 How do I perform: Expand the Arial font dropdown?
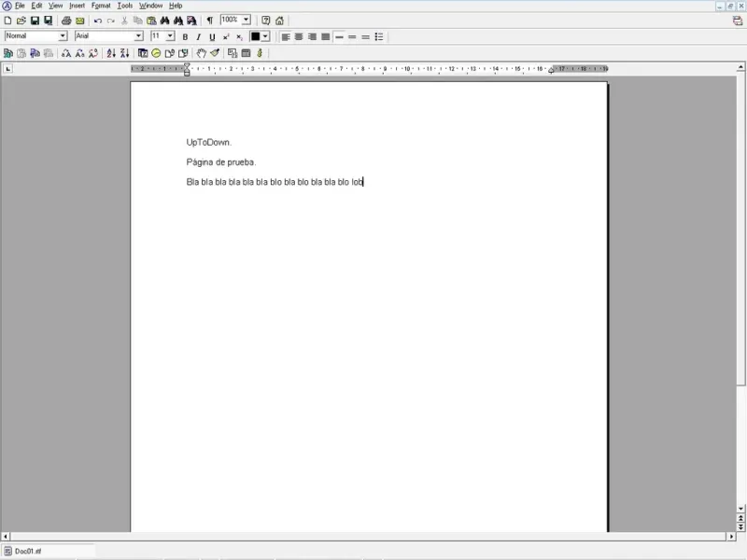138,36
